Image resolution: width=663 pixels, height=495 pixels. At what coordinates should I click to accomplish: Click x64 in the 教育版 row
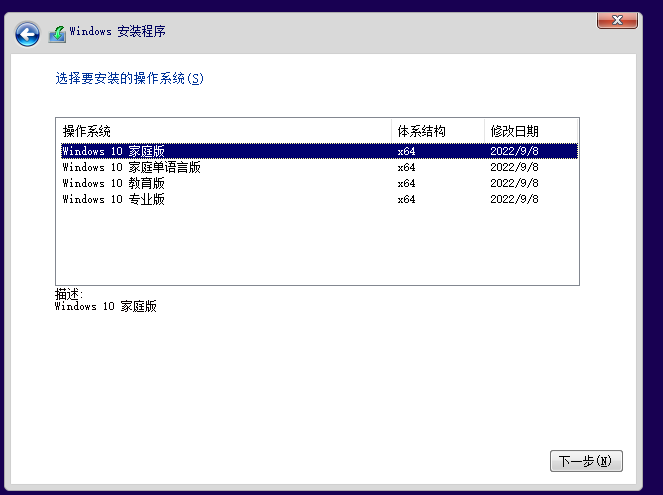pyautogui.click(x=406, y=183)
